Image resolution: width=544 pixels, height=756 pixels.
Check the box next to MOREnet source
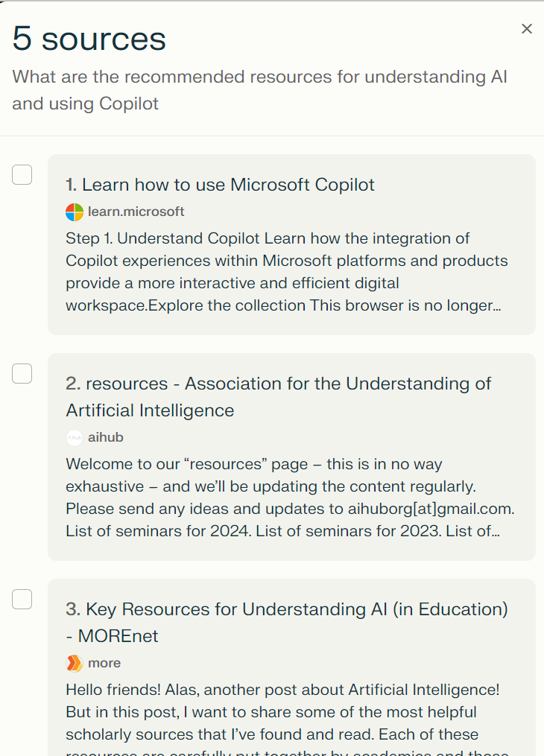(x=22, y=600)
